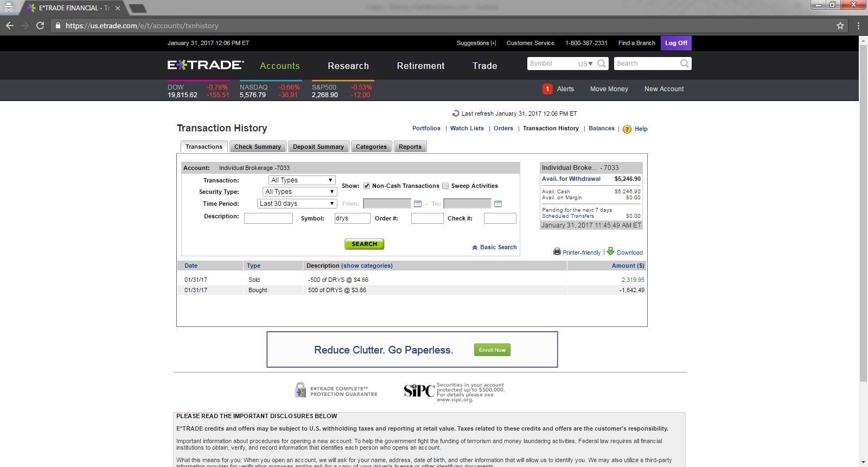Click the Sold amount 2,319.95
This screenshot has height=467, width=868.
(x=633, y=280)
